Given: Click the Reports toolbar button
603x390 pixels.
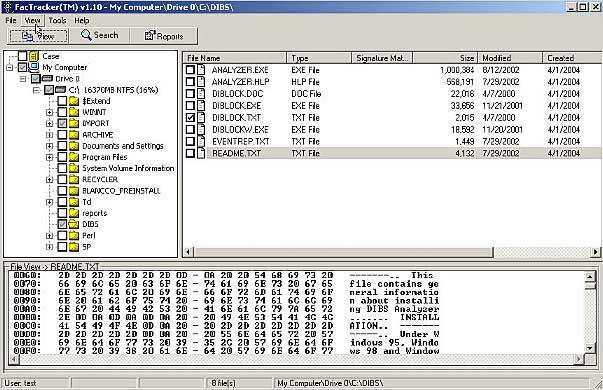Looking at the screenshot, I should 164,36.
